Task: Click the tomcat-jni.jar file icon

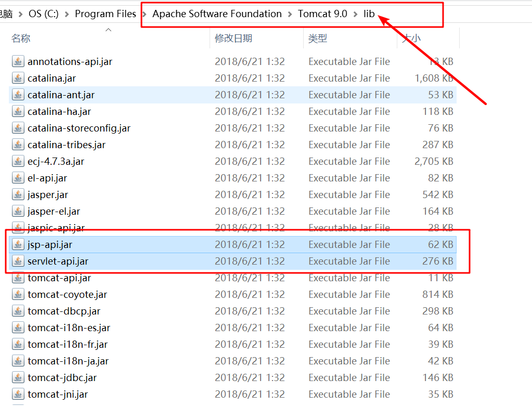Action: tap(18, 394)
